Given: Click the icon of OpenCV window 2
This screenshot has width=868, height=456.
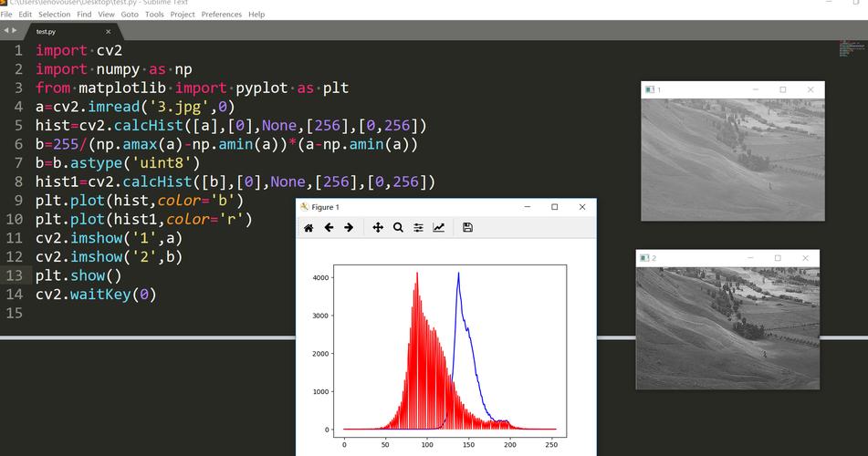Looking at the screenshot, I should click(x=644, y=258).
